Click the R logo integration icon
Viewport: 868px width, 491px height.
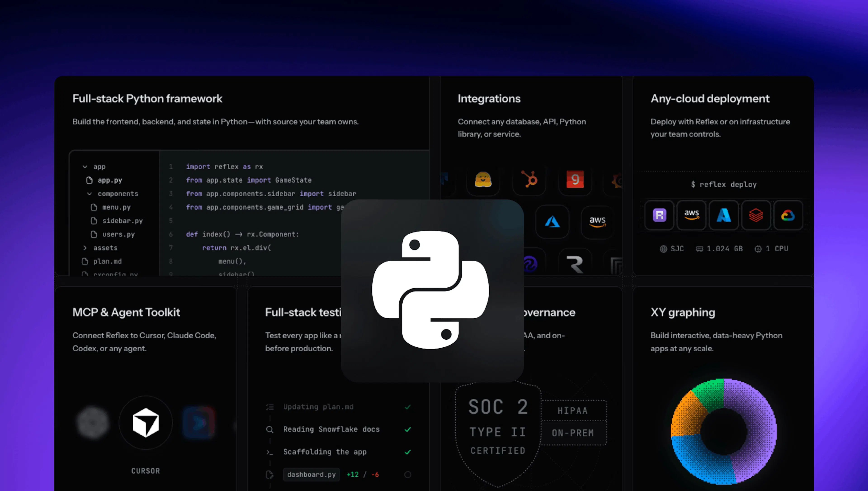pos(575,264)
